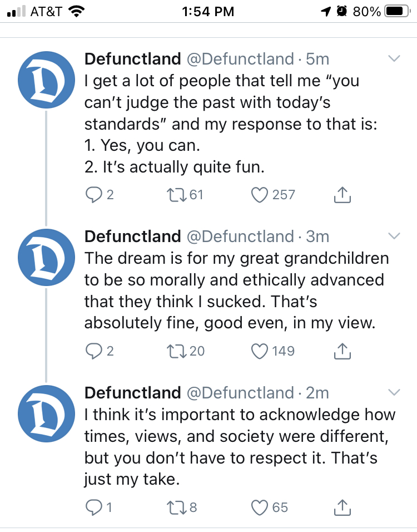
Task: Expand the dropdown arrow on the 2m tweet
Action: click(394, 392)
